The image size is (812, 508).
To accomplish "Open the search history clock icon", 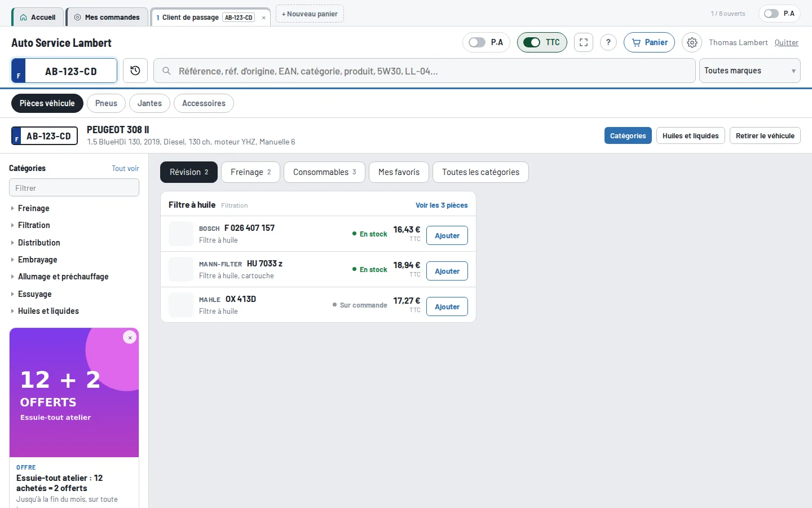I will [135, 71].
